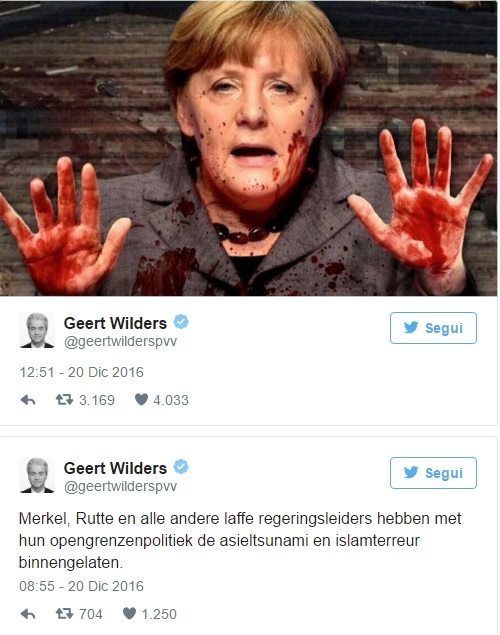Reply to the 12:51 tweet
Image resolution: width=500 pixels, height=635 pixels.
28,400
